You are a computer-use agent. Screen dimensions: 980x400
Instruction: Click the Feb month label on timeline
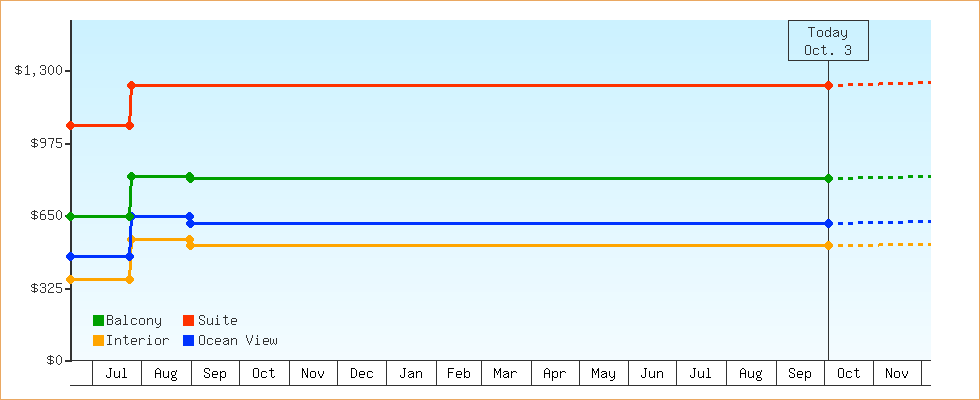(x=458, y=373)
